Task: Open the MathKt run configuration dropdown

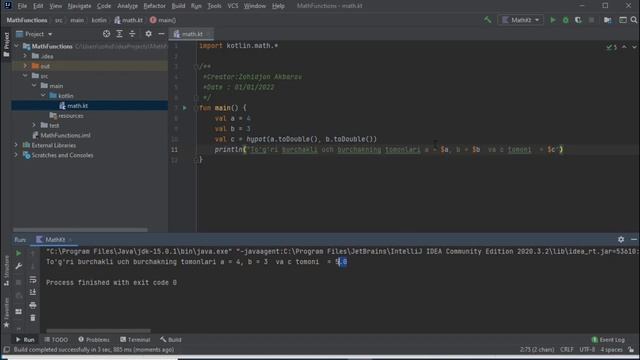Action: [x=520, y=20]
